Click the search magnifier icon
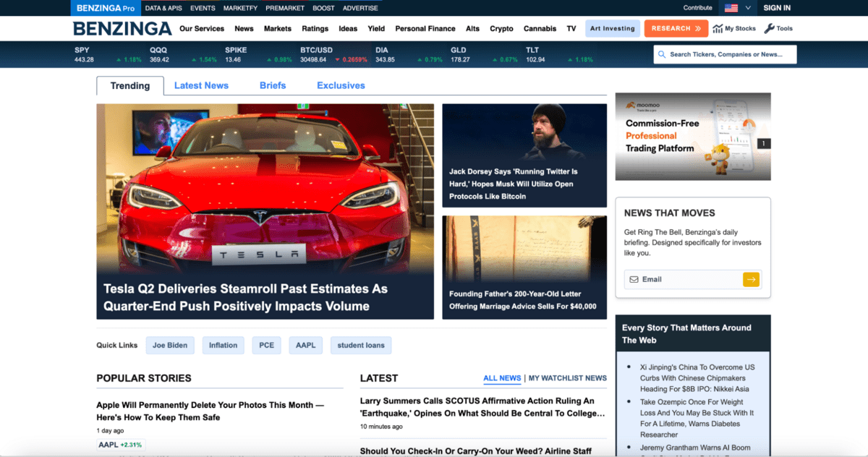Screen dimensions: 868x457 tap(662, 54)
